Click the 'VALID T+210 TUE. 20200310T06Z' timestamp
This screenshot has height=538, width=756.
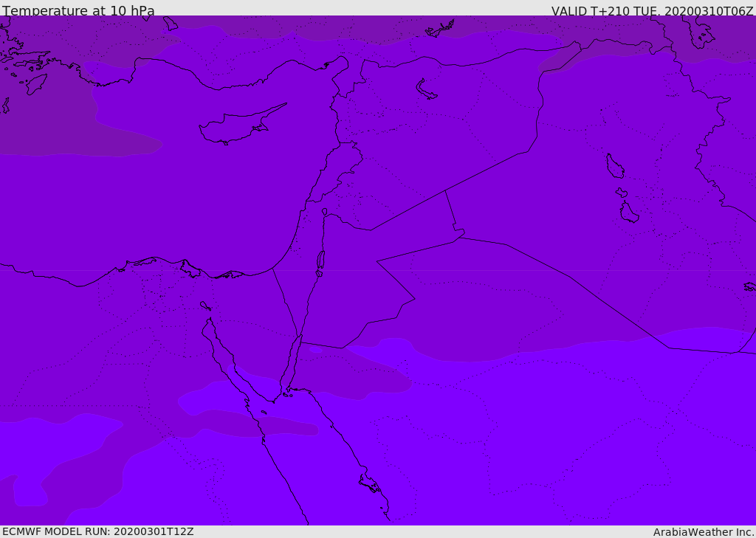pyautogui.click(x=653, y=10)
